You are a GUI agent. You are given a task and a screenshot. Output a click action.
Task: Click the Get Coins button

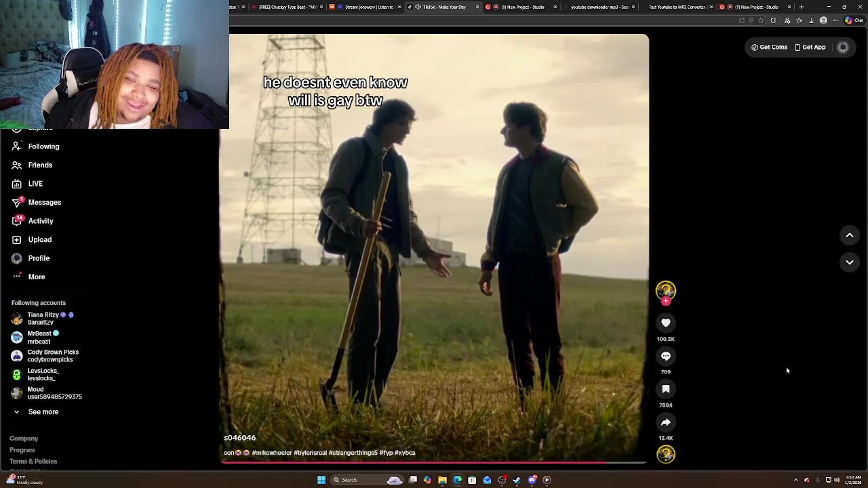point(769,47)
